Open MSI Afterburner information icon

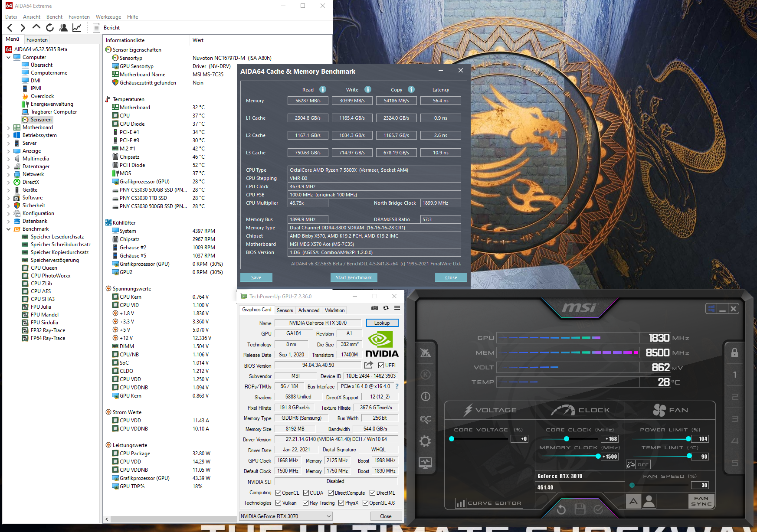click(426, 397)
